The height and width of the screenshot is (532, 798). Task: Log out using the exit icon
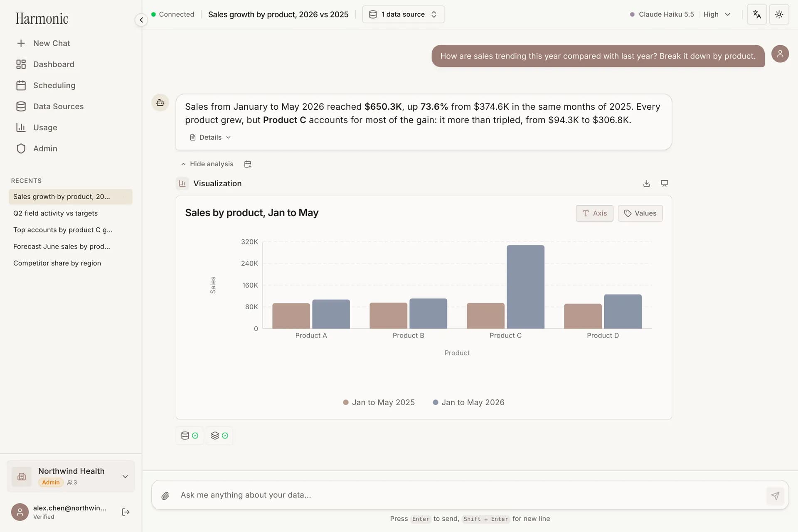click(x=126, y=512)
